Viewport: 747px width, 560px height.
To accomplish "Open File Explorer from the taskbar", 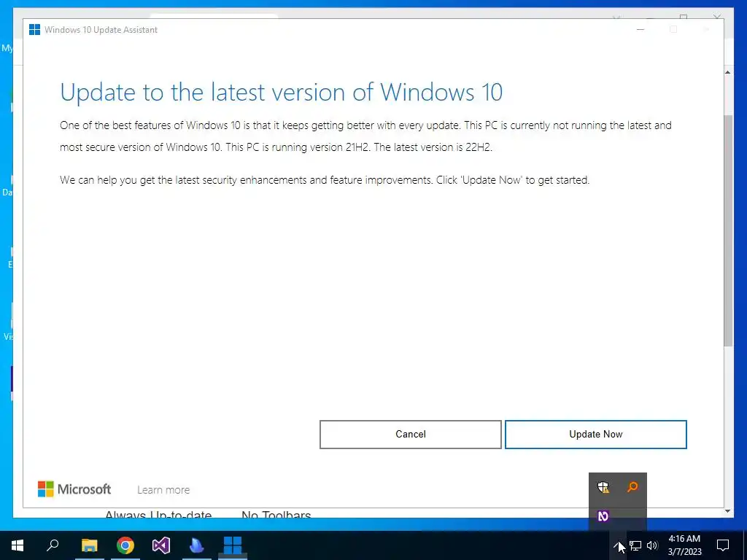I will click(x=89, y=545).
